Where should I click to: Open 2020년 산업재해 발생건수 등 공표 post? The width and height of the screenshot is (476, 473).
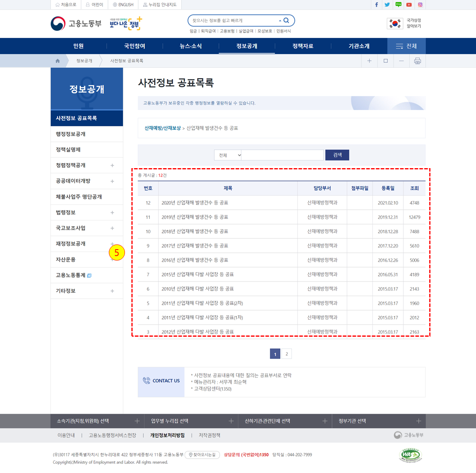pos(195,203)
